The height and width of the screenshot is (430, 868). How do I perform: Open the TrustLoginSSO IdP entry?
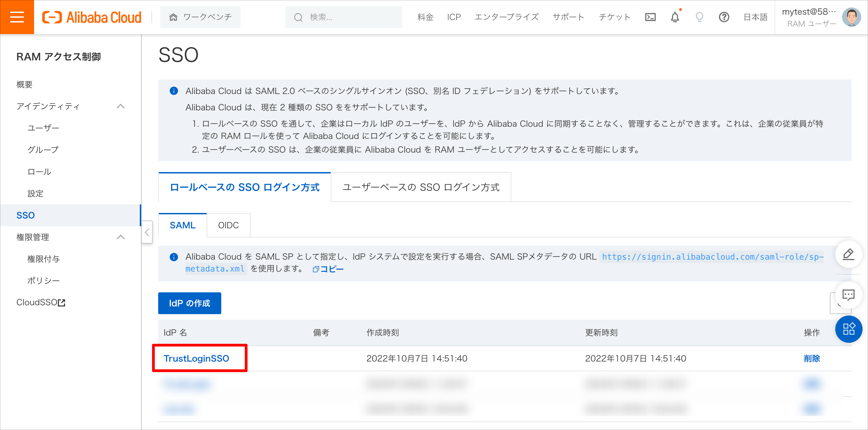(197, 358)
